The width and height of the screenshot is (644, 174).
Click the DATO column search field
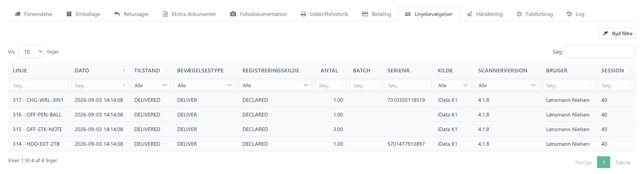(x=99, y=85)
